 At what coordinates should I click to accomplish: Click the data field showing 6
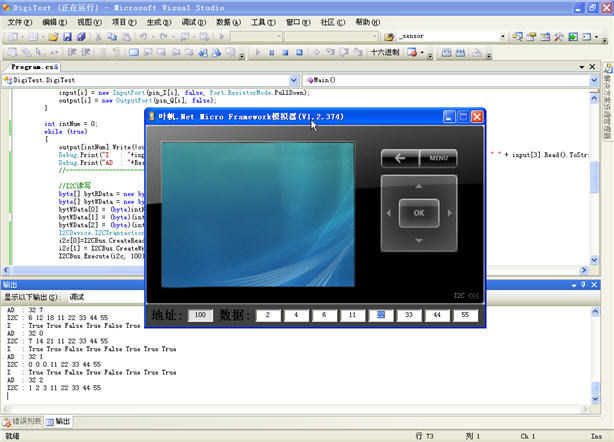point(324,315)
